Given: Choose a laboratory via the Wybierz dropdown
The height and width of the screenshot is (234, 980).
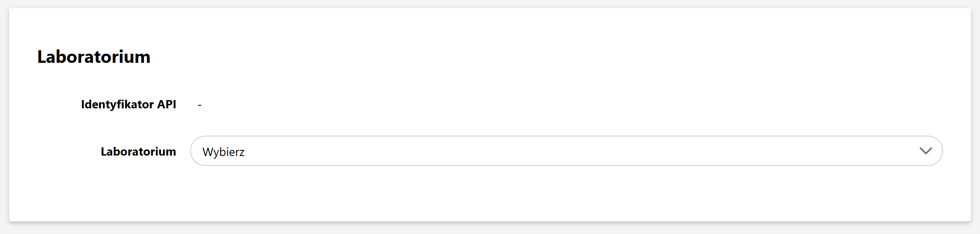Looking at the screenshot, I should click(566, 151).
